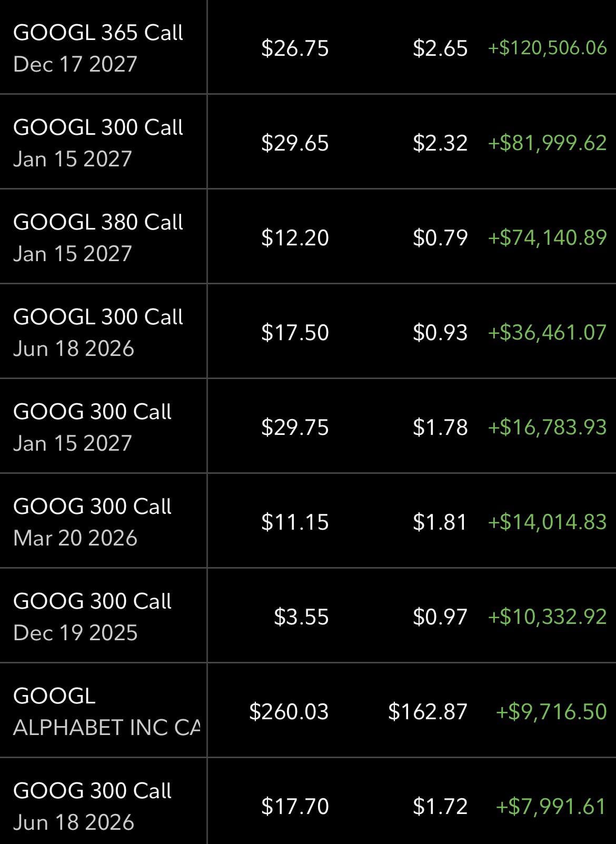
Task: Select the GOOGL 300 Call Jan 15 2027 position
Action: (98, 143)
